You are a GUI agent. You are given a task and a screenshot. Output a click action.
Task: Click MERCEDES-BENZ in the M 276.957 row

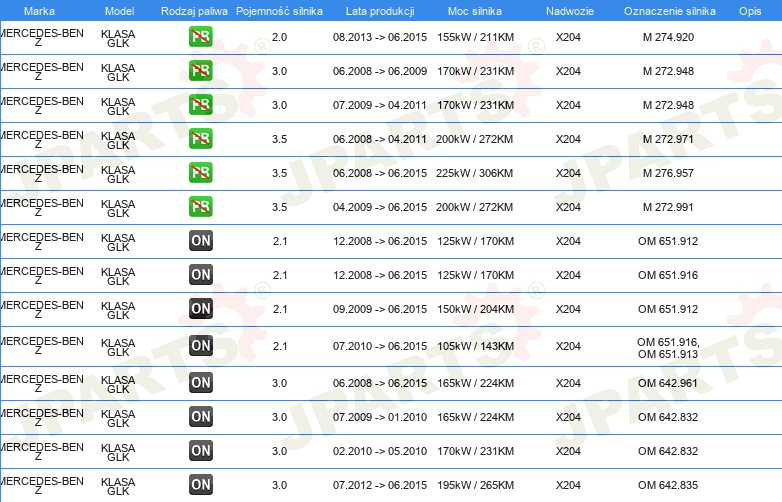(x=42, y=173)
